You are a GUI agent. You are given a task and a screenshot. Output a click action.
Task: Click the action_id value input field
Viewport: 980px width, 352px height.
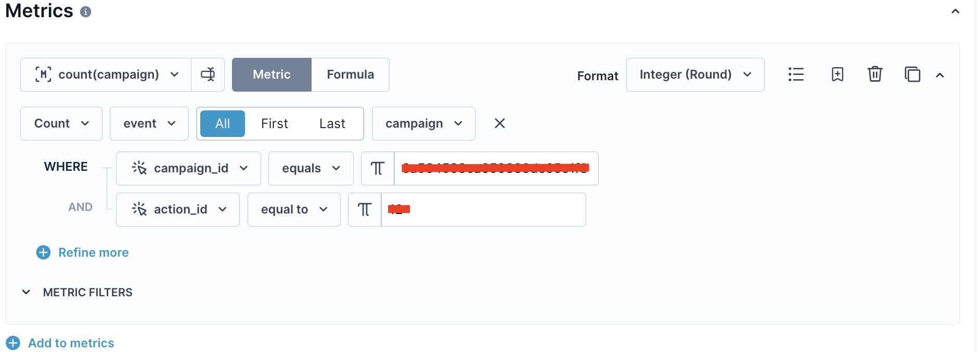[484, 209]
